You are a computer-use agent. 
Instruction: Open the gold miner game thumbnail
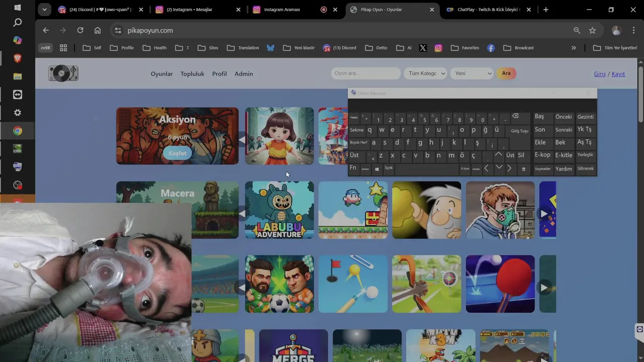(427, 210)
